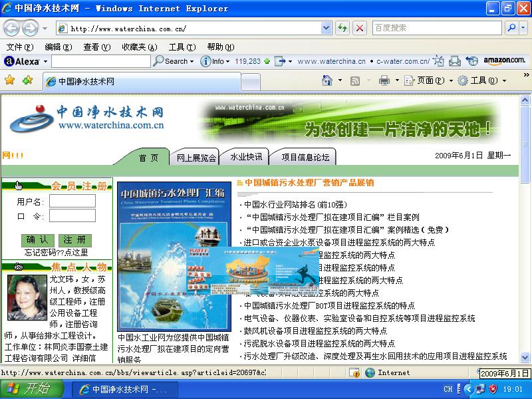Open the 编辑(E) menu
Viewport: 532px width, 399px height.
pos(59,47)
